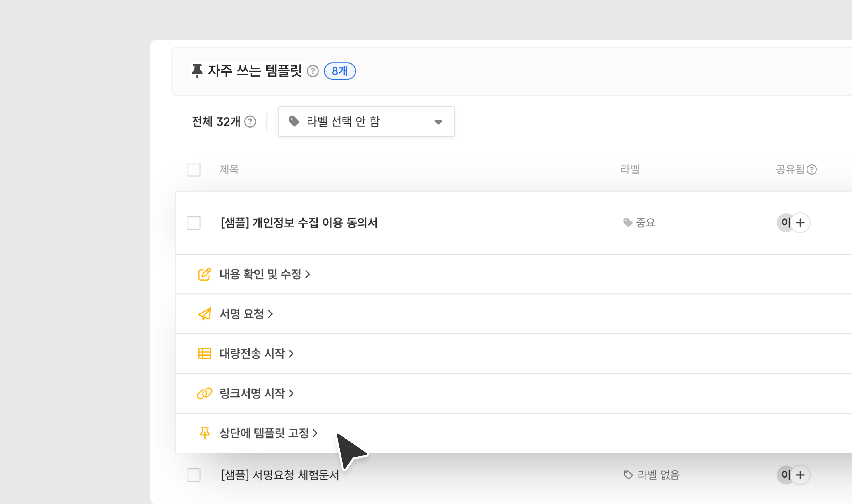Add a shared member with plus on first row
This screenshot has width=852, height=504.
[x=800, y=223]
